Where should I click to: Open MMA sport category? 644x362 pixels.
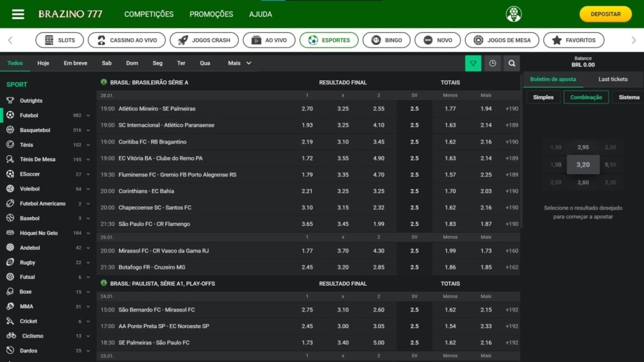click(27, 306)
